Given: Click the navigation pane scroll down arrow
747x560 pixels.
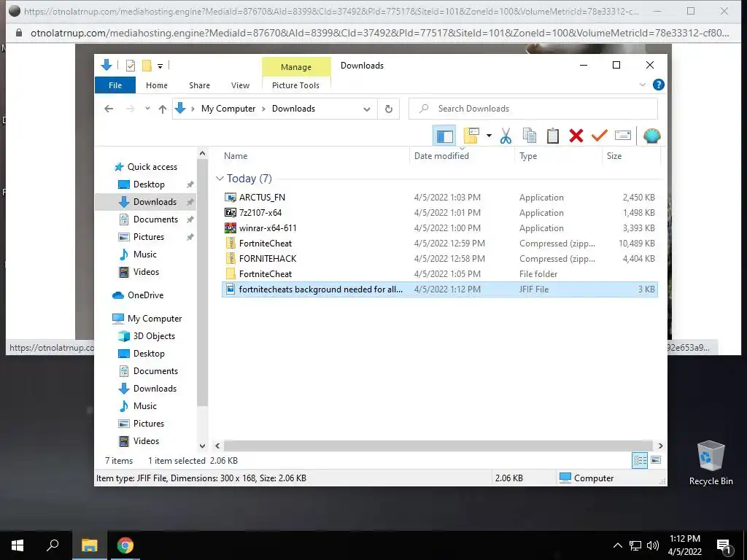Looking at the screenshot, I should pos(203,446).
